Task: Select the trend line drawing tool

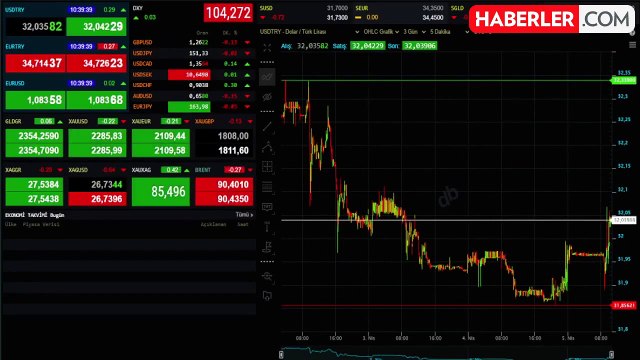Action: coord(267,127)
